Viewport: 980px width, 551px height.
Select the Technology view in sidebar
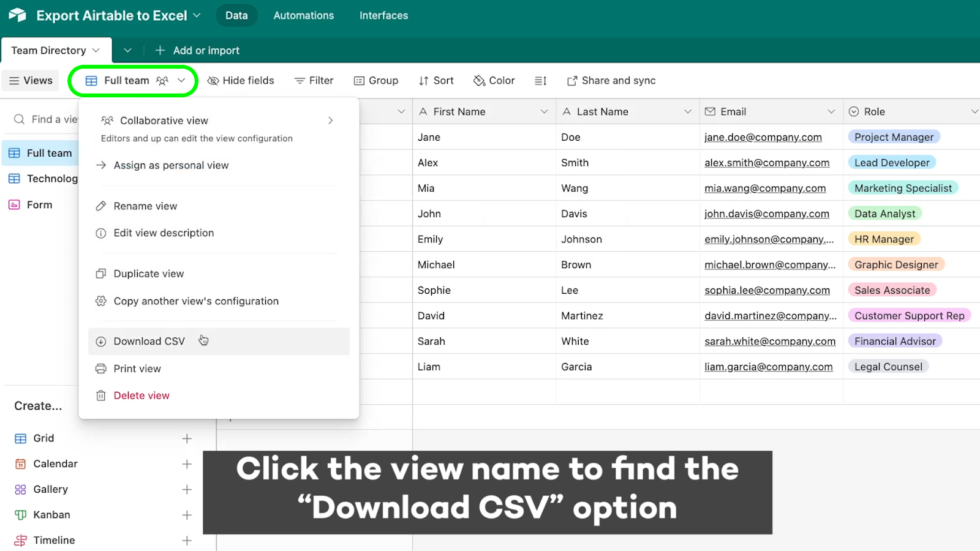coord(43,178)
